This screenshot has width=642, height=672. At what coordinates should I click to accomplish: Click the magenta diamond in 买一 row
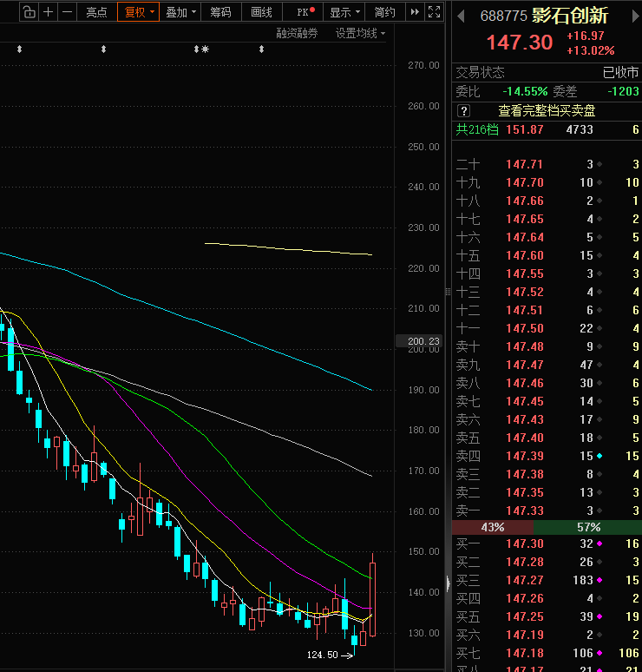(599, 544)
